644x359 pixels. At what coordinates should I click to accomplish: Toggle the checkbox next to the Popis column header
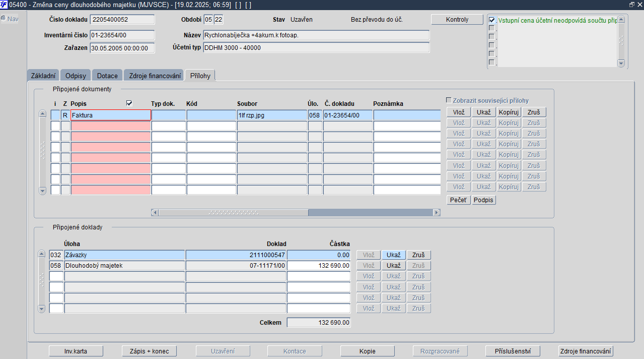pyautogui.click(x=129, y=103)
